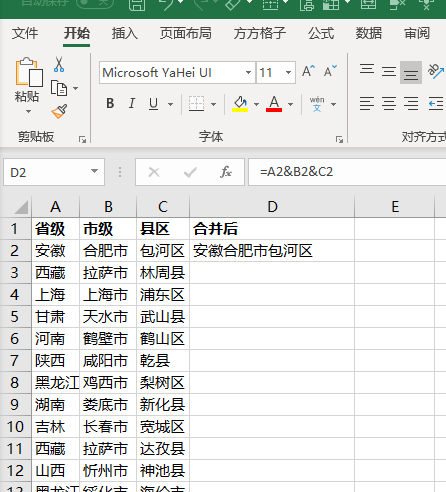This screenshot has height=492, width=446.
Task: Click into the formula bar
Action: point(347,172)
